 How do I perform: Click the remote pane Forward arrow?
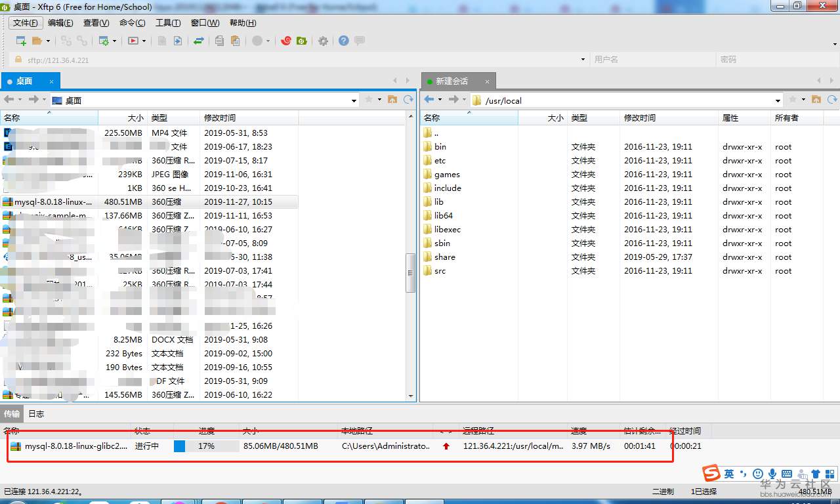point(453,100)
